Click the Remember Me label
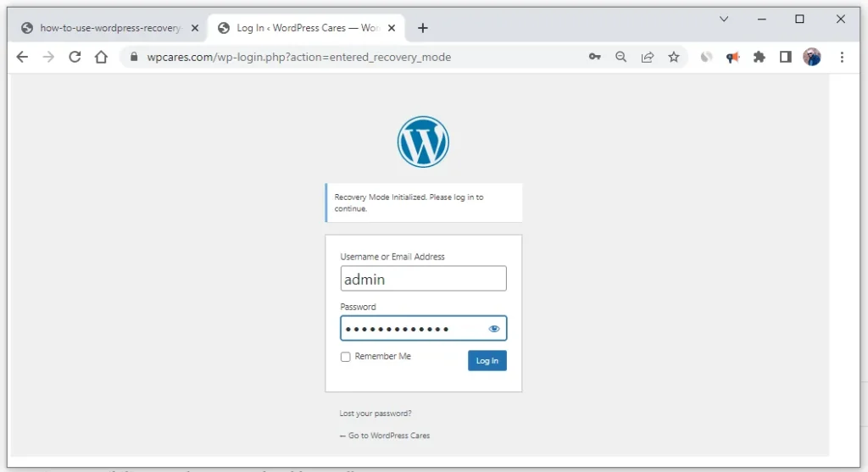 (x=382, y=357)
